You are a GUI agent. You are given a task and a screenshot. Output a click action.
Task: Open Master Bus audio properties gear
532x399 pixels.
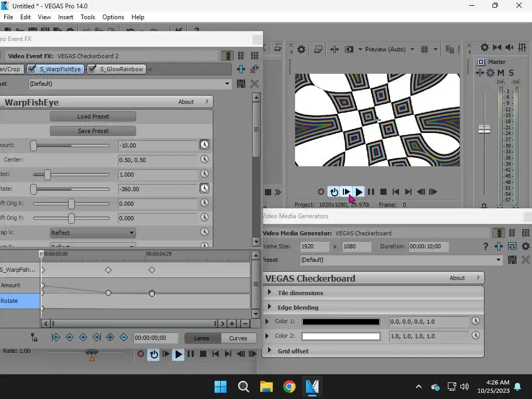[x=485, y=47]
